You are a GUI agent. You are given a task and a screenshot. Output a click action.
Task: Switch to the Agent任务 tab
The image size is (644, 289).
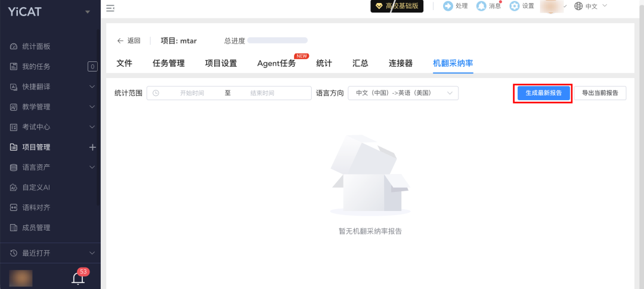click(277, 63)
